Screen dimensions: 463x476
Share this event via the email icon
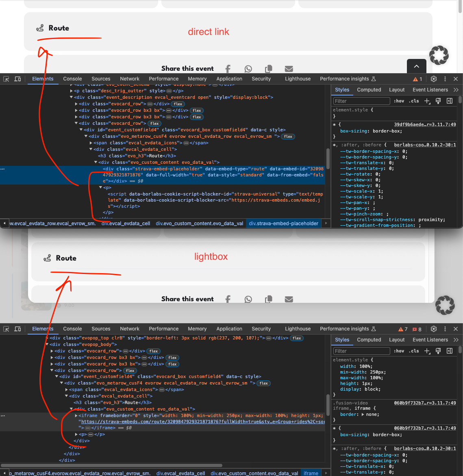[x=289, y=69]
